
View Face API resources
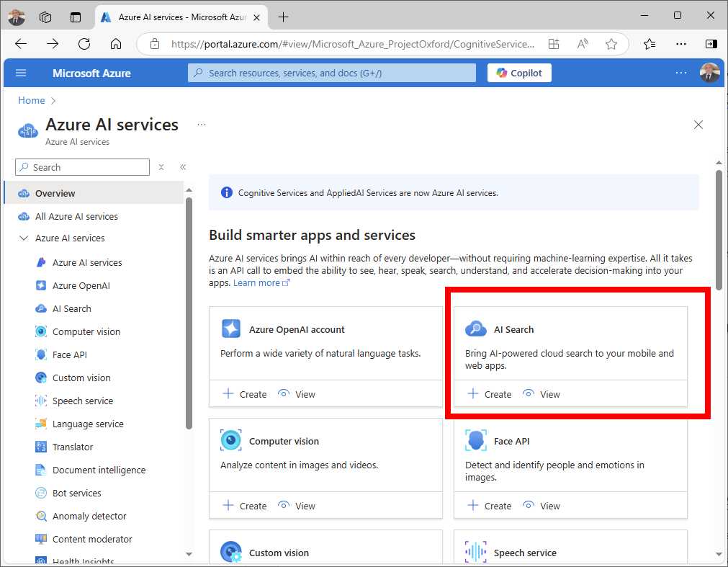click(541, 506)
